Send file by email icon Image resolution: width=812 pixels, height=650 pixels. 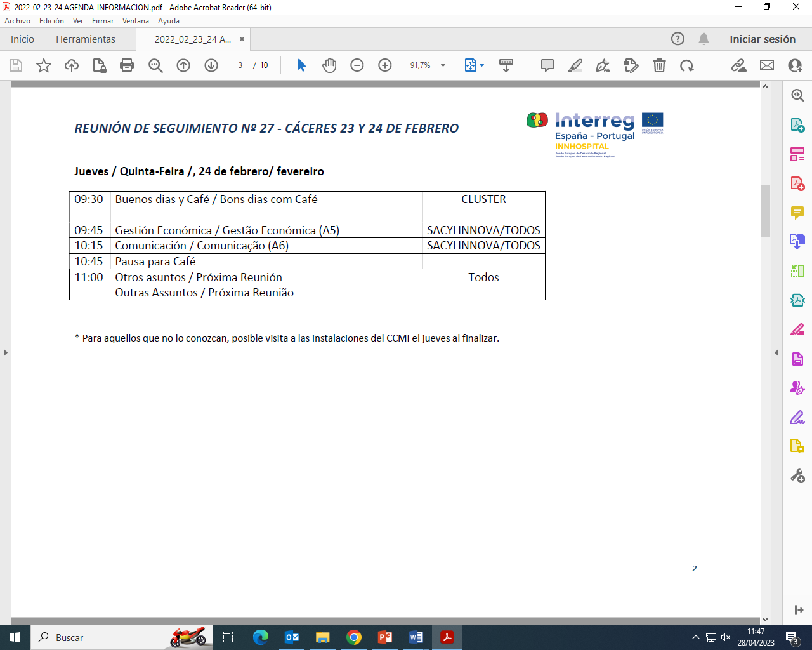[767, 65]
